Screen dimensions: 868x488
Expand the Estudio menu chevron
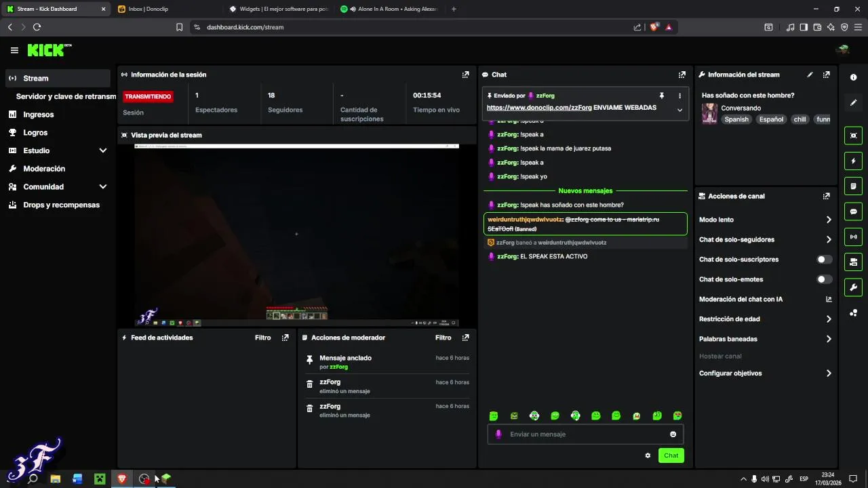point(103,150)
